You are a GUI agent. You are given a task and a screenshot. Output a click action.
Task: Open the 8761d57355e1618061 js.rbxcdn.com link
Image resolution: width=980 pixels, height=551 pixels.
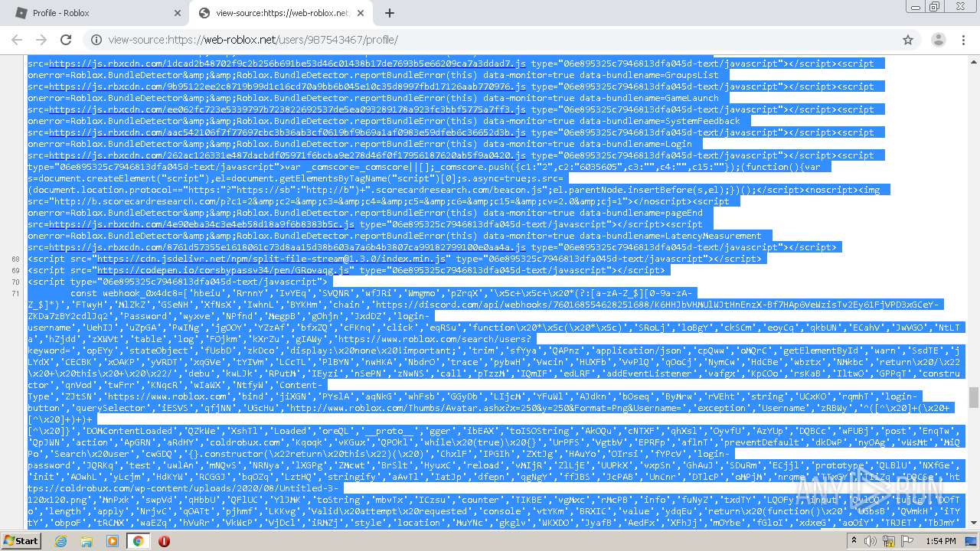tap(287, 247)
